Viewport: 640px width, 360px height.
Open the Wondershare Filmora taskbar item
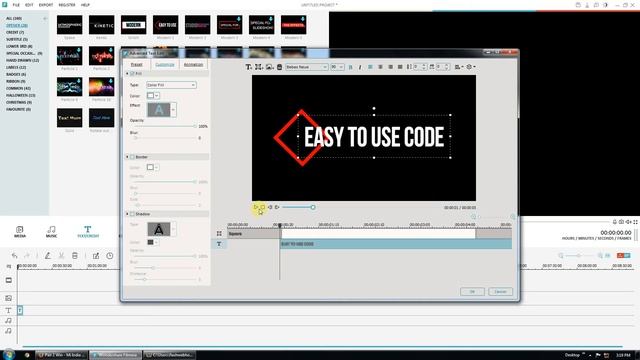coord(116,355)
